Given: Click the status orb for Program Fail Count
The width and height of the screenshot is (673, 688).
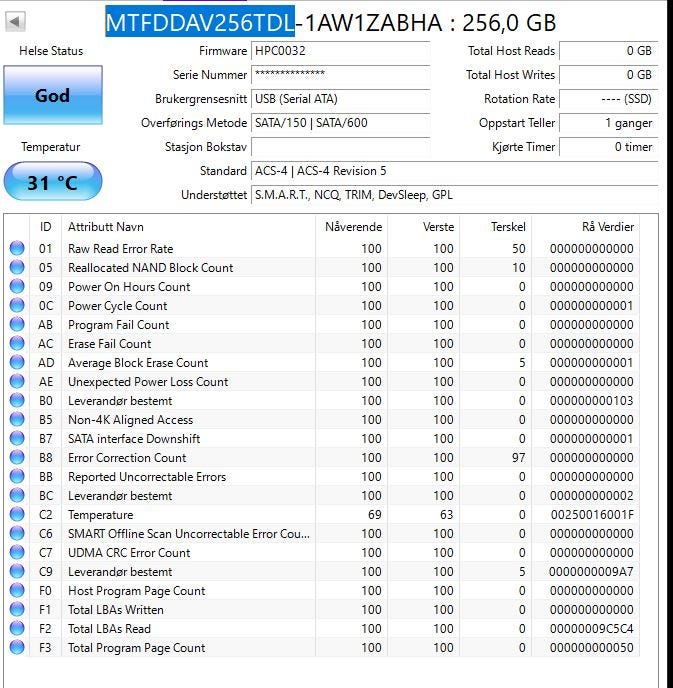Looking at the screenshot, I should click(x=17, y=325).
